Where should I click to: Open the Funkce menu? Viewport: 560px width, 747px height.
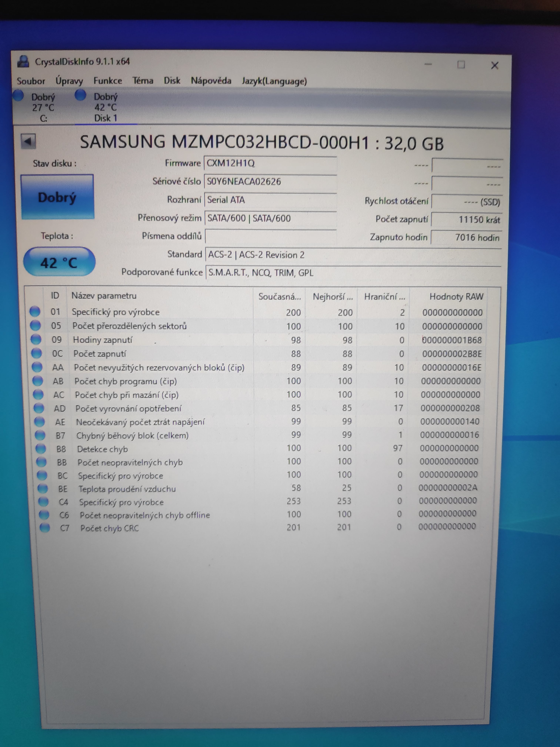click(108, 81)
